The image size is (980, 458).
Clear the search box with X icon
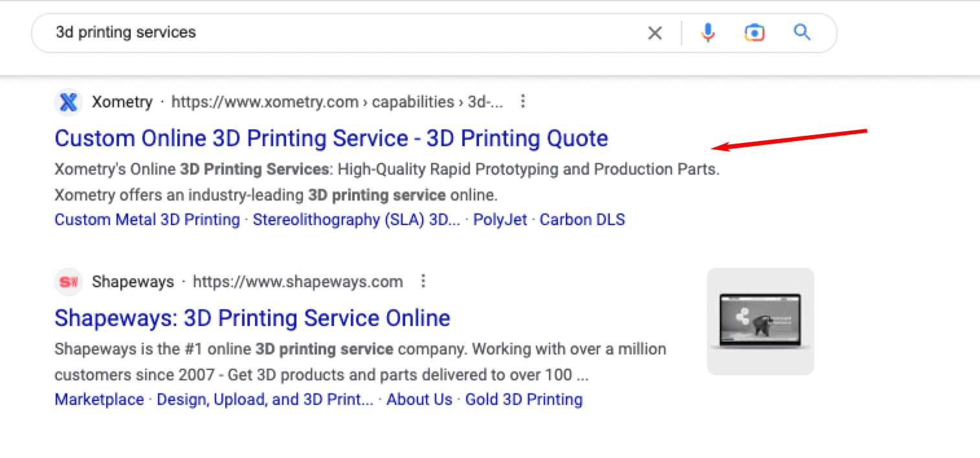tap(655, 33)
